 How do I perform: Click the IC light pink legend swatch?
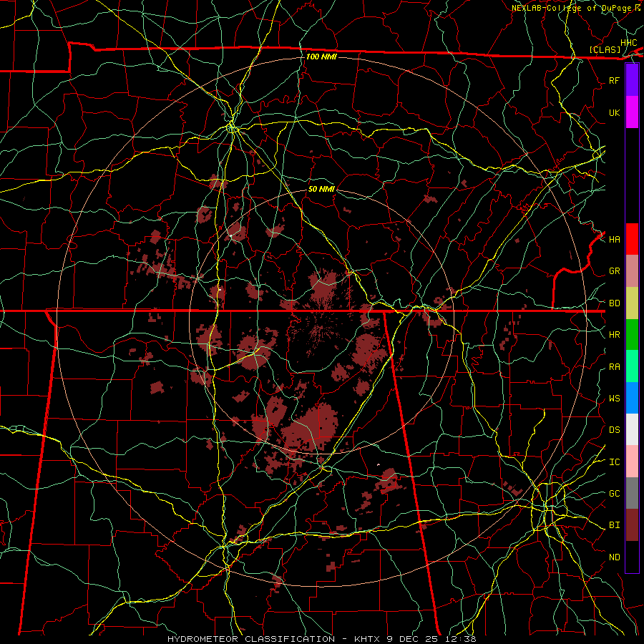pos(632,462)
